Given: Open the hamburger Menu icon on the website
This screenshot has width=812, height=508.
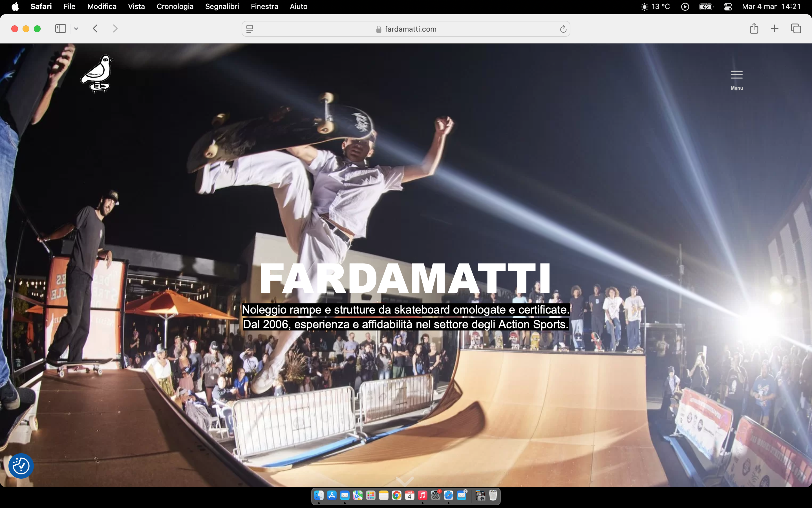Looking at the screenshot, I should [736, 75].
